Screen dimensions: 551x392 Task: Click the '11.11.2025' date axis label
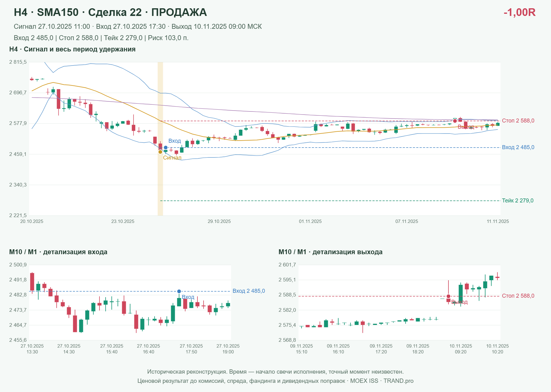pos(498,221)
